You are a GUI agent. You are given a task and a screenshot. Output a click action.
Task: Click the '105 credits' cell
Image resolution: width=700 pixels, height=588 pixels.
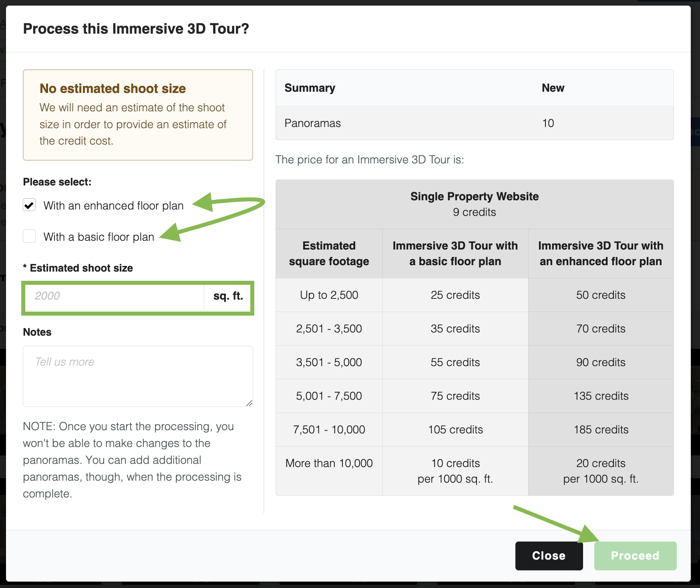(x=455, y=430)
